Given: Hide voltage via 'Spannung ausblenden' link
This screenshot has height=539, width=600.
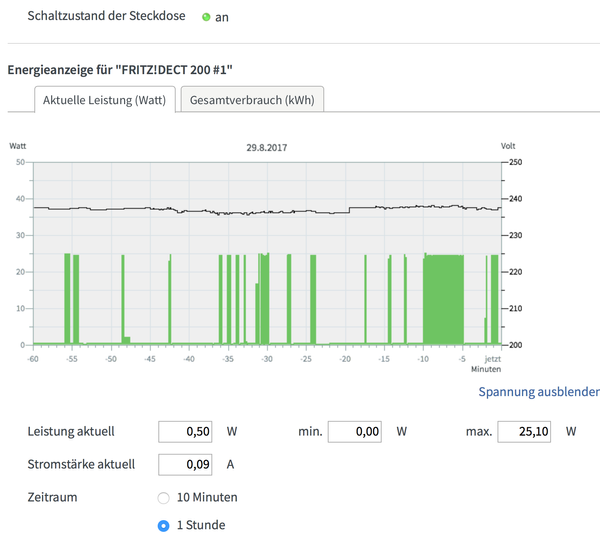Looking at the screenshot, I should pyautogui.click(x=538, y=392).
